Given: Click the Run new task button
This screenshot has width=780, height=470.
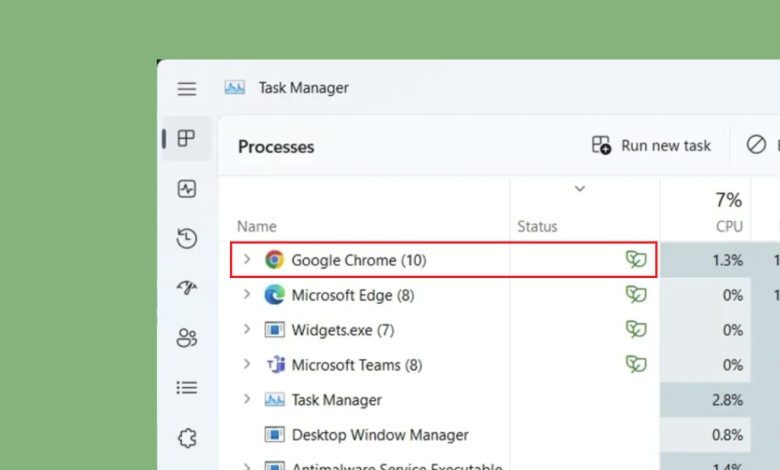Looking at the screenshot, I should coord(652,146).
